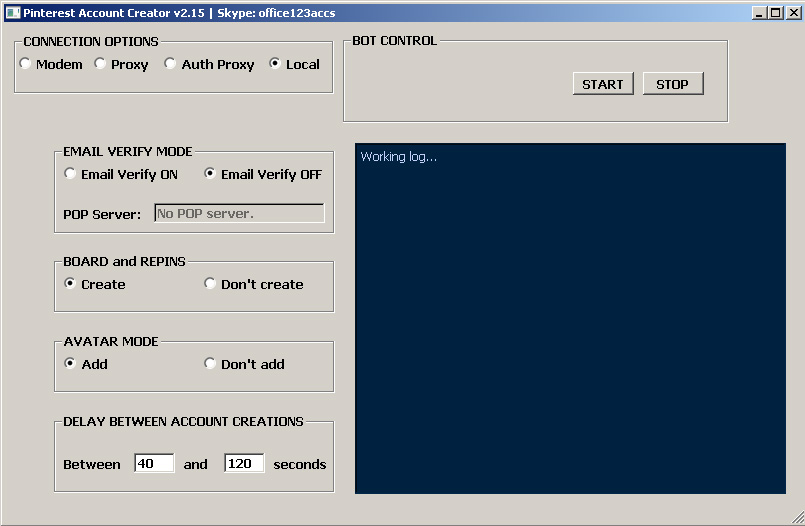Click the 'BOT CONTROL' group title
The image size is (805, 526).
click(394, 41)
